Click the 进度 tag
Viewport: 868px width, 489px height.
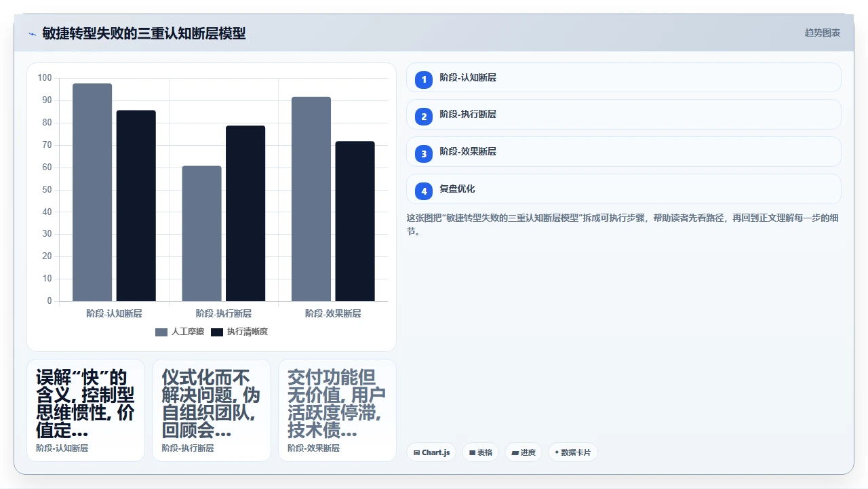(524, 452)
